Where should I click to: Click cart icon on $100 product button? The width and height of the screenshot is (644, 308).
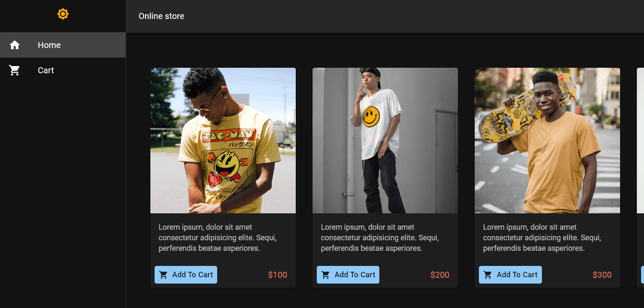tap(163, 275)
